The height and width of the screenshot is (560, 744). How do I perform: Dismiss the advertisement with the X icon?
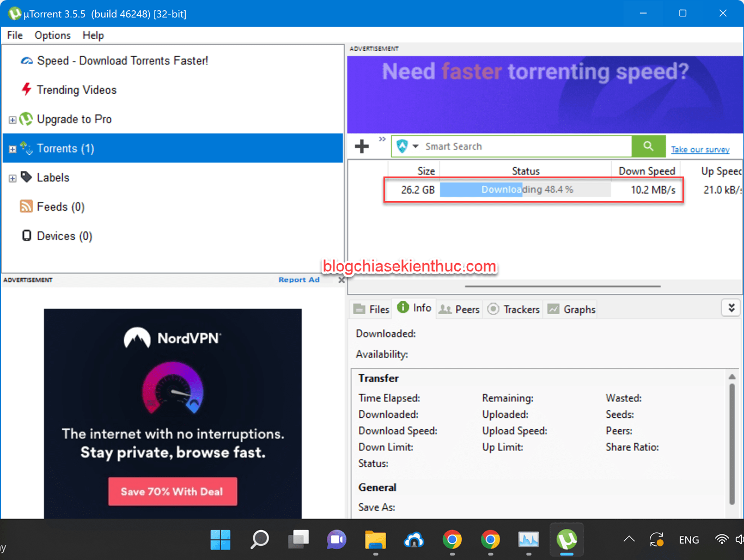click(x=341, y=279)
